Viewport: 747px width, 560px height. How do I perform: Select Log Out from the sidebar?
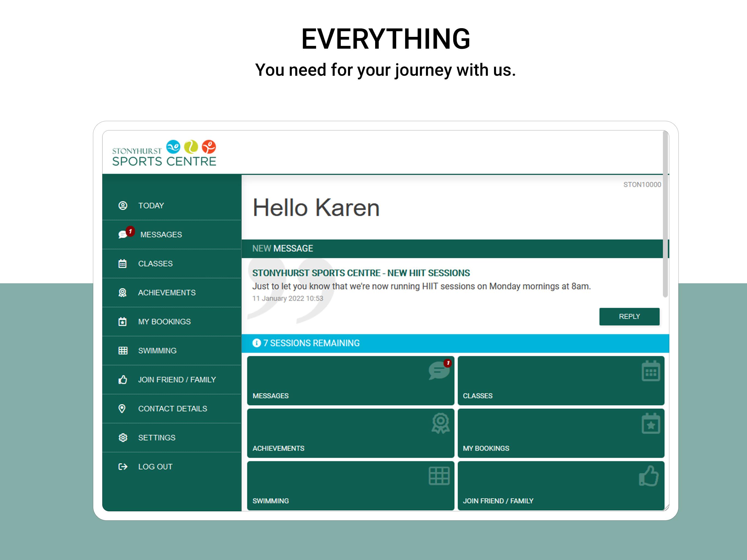[172, 467]
